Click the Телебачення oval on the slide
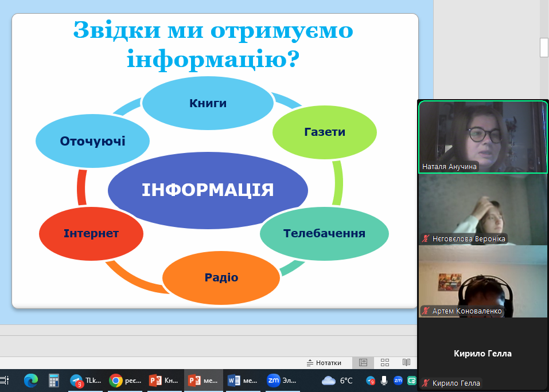Screen dimensions: 549x392 (x=324, y=233)
